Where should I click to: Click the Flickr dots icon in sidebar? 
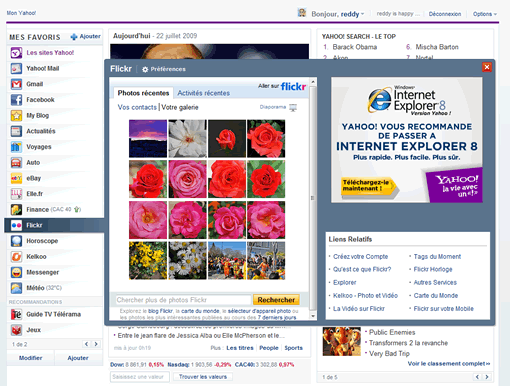[x=16, y=225]
